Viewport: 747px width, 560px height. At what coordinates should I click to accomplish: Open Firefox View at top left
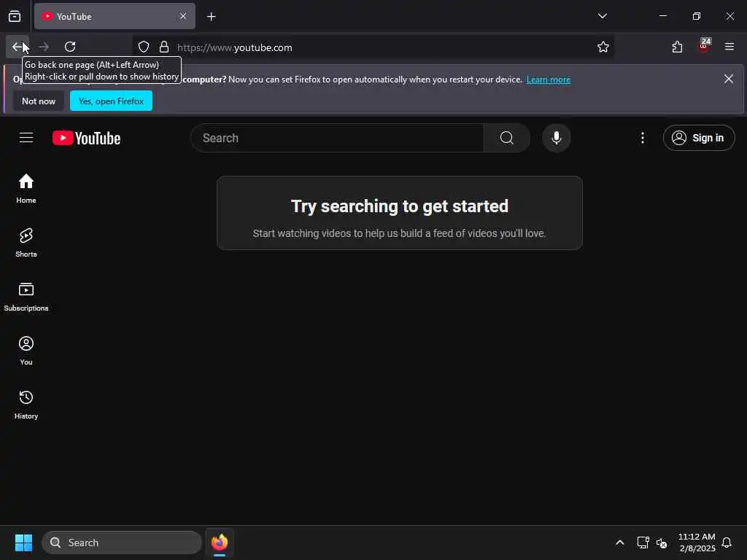(15, 16)
